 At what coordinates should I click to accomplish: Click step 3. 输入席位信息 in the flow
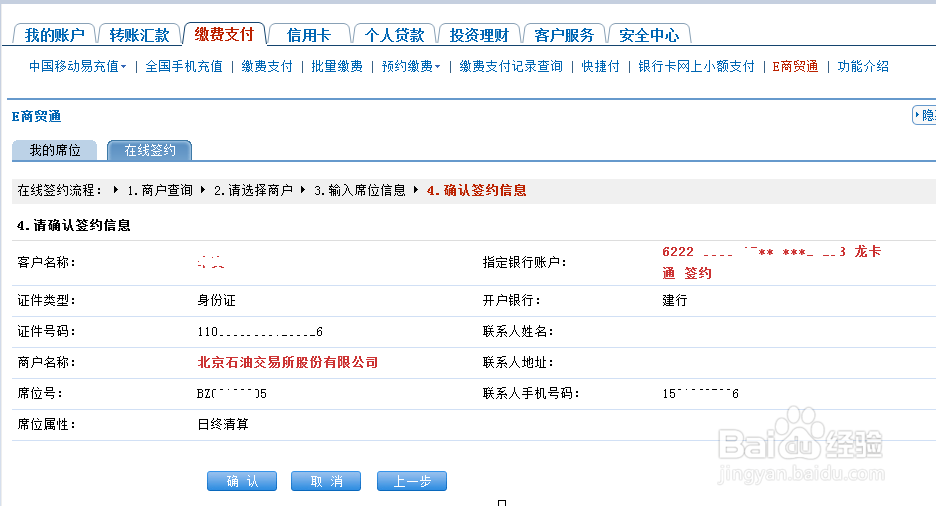[360, 190]
